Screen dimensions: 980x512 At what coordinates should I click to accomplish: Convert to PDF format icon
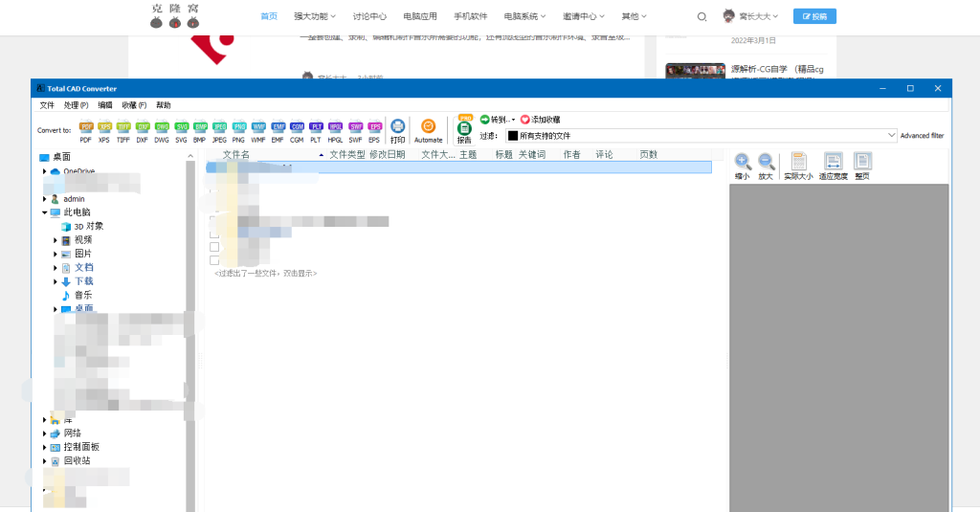click(x=85, y=131)
